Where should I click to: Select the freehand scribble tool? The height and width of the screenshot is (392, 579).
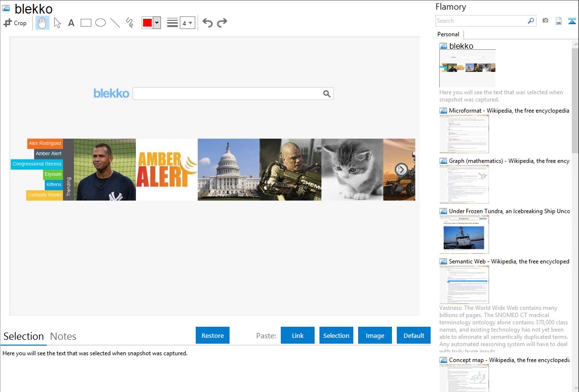tap(130, 23)
